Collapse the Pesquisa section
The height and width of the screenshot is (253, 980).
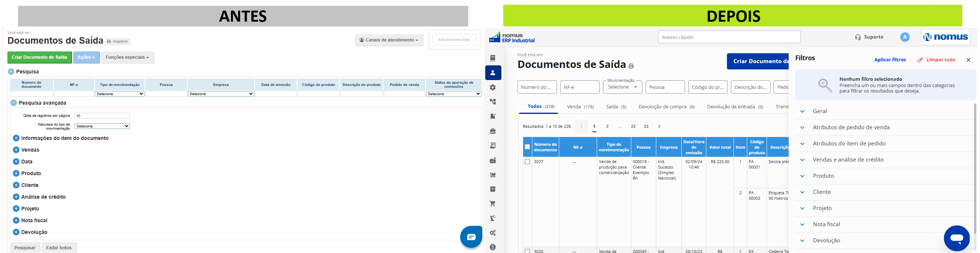(x=11, y=71)
